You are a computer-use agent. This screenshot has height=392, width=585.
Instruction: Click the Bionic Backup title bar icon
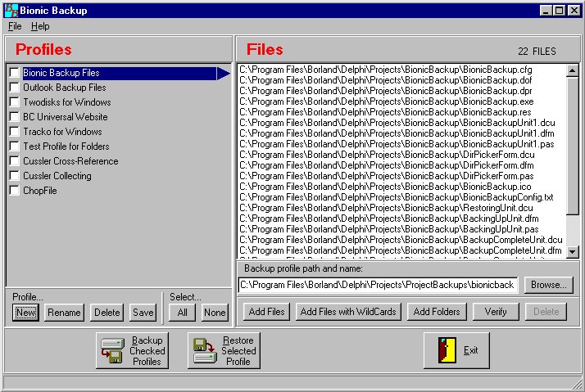10,10
